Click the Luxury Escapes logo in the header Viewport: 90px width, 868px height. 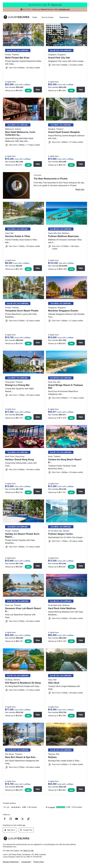pos(16,17)
